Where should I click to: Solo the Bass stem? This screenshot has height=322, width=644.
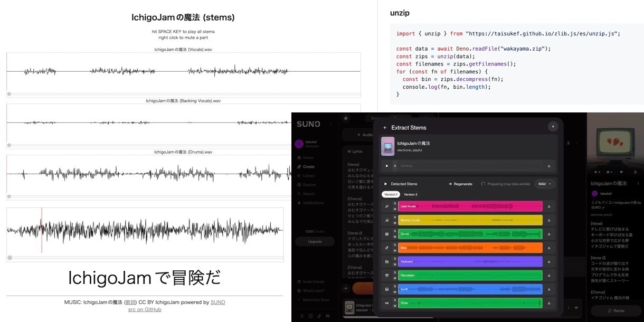(395, 245)
